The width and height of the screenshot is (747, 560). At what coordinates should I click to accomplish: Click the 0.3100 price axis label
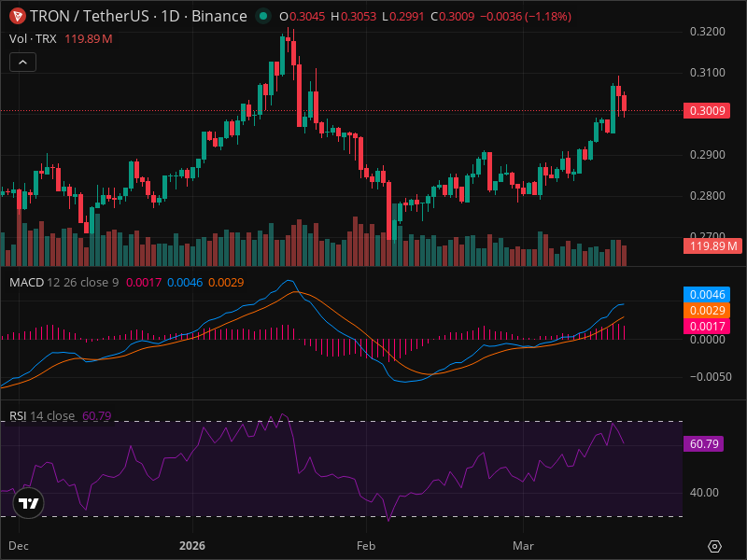coord(708,73)
